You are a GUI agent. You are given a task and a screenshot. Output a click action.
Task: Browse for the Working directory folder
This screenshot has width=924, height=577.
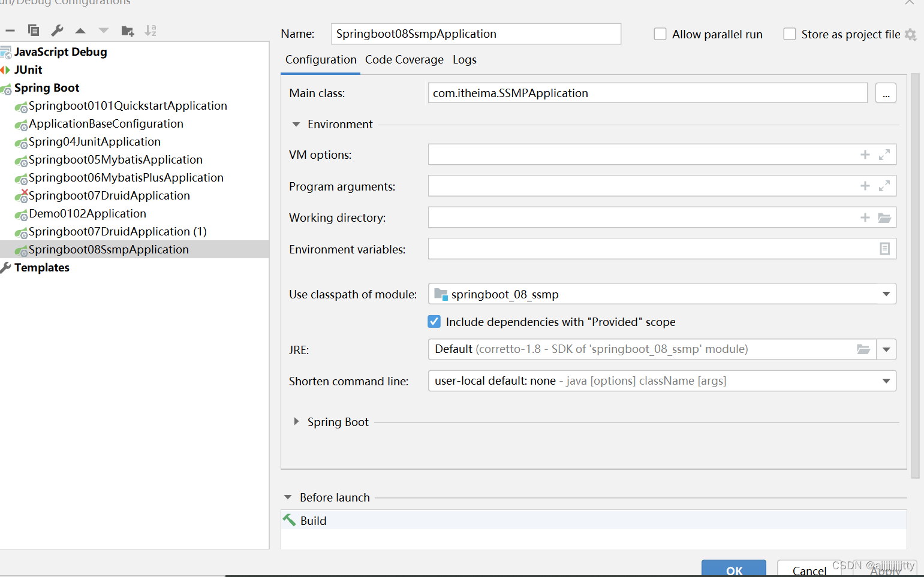point(884,217)
